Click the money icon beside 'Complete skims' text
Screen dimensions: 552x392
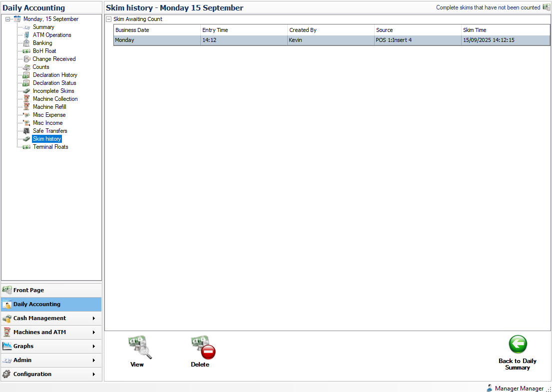[546, 7]
